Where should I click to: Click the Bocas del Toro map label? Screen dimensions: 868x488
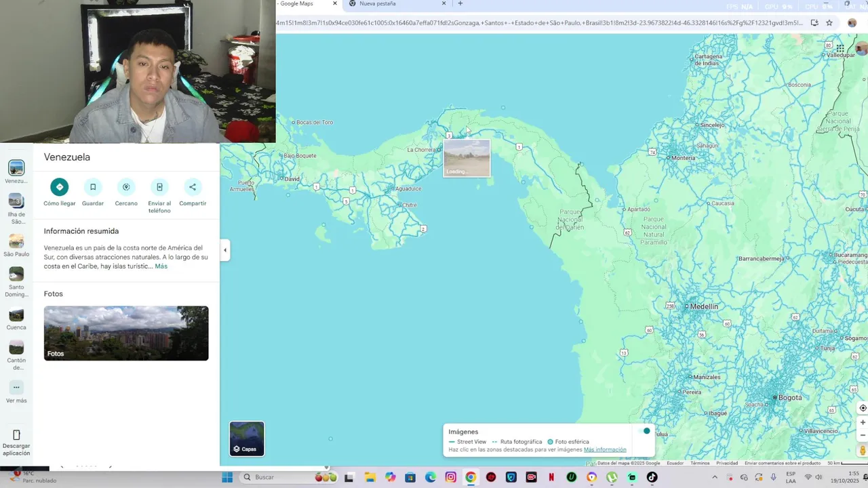pos(315,123)
